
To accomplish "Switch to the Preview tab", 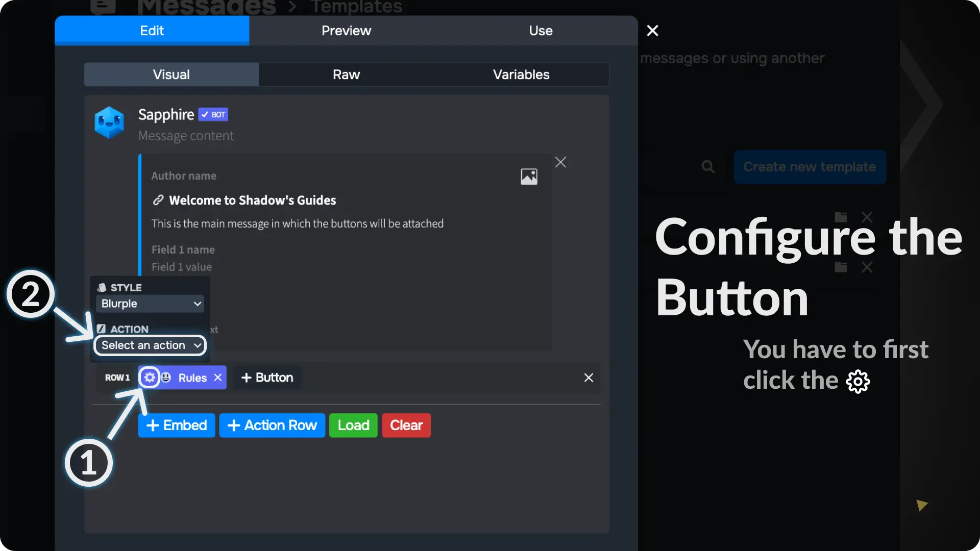I will tap(346, 31).
